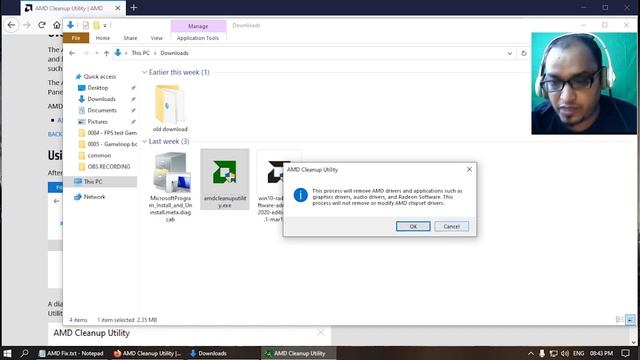Select the old download folder

[170, 108]
